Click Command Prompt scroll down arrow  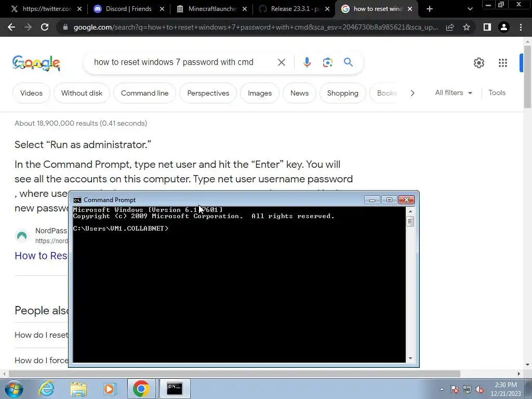pyautogui.click(x=410, y=358)
